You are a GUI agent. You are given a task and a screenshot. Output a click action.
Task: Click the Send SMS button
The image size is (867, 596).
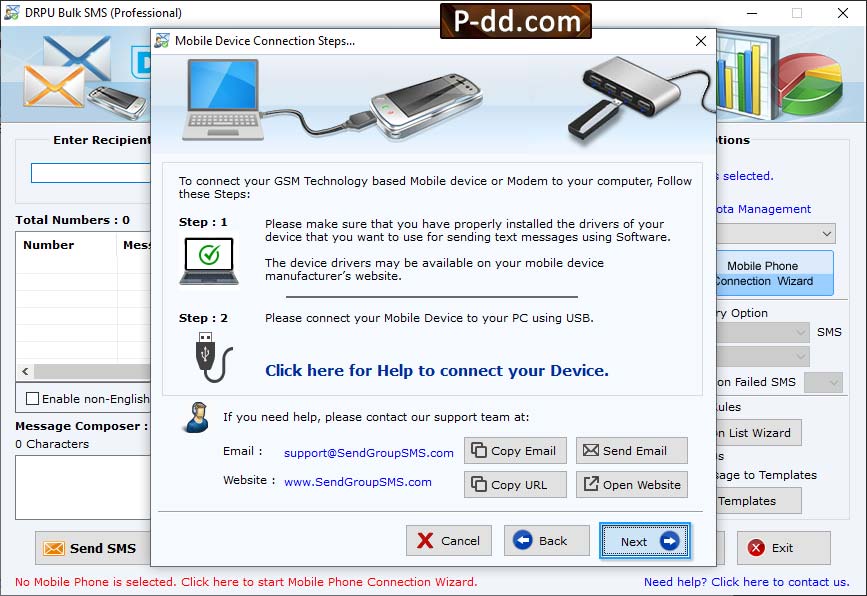[90, 548]
